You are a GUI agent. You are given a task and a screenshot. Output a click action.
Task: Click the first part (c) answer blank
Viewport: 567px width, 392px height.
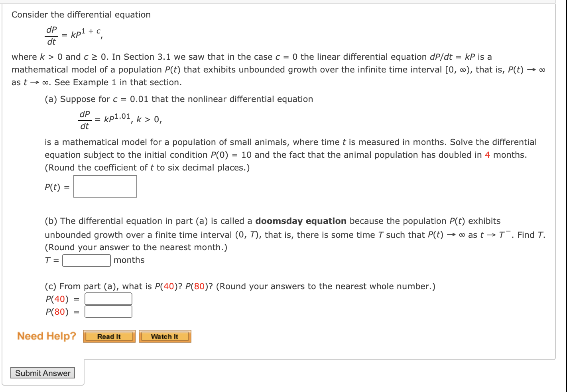pyautogui.click(x=108, y=298)
